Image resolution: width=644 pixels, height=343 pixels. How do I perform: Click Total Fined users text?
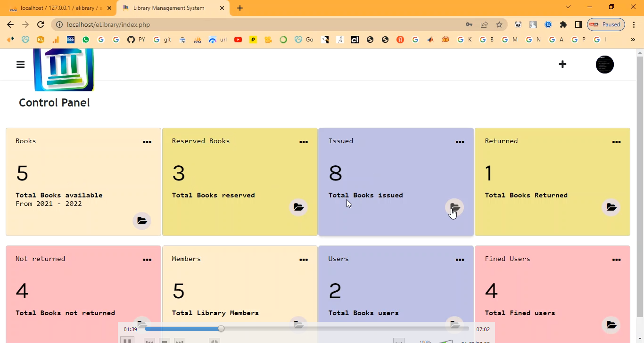tap(520, 313)
